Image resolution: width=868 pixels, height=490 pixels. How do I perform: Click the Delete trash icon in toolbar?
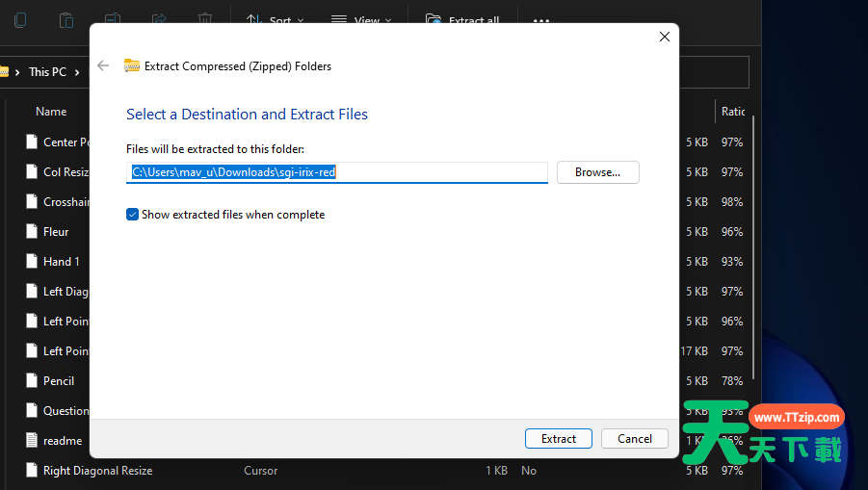205,19
